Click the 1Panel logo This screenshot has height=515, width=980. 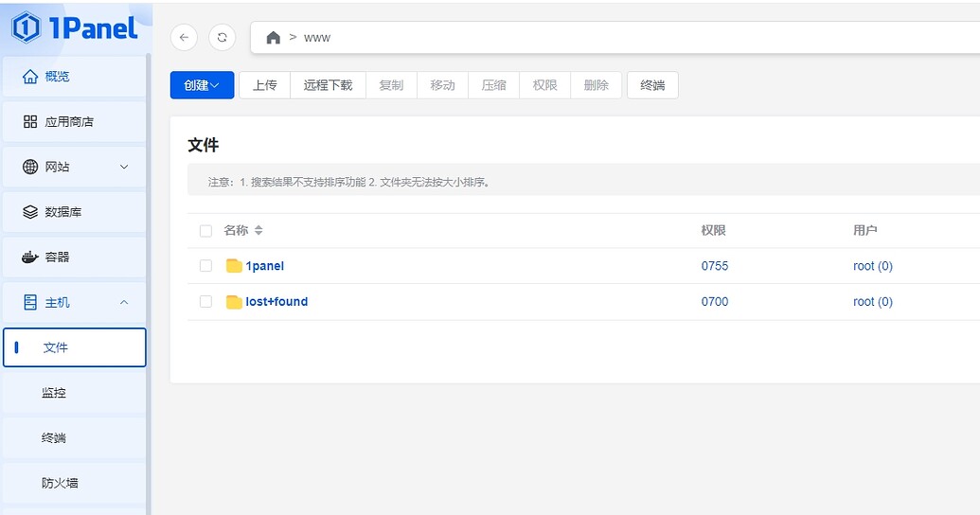coord(75,28)
